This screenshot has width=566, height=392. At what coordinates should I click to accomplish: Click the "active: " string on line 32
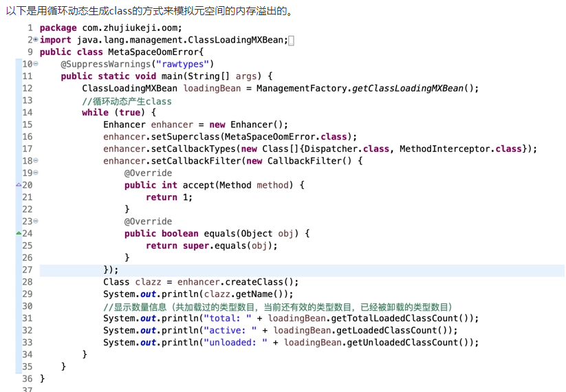pos(230,331)
